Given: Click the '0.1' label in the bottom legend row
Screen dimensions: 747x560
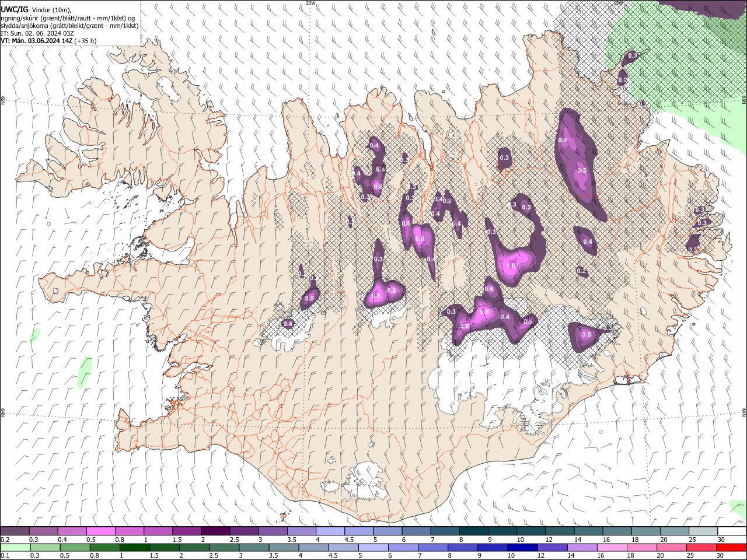Looking at the screenshot, I should point(5,556).
